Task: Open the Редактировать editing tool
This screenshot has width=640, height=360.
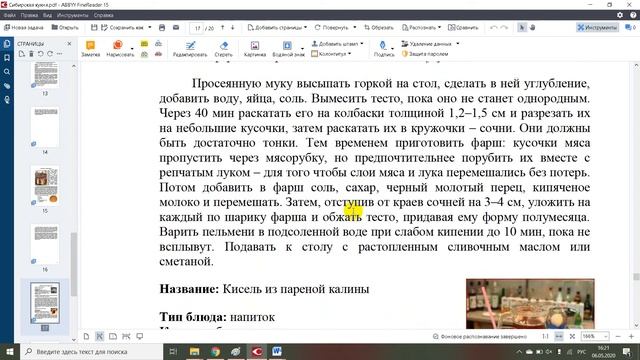Action: point(190,49)
